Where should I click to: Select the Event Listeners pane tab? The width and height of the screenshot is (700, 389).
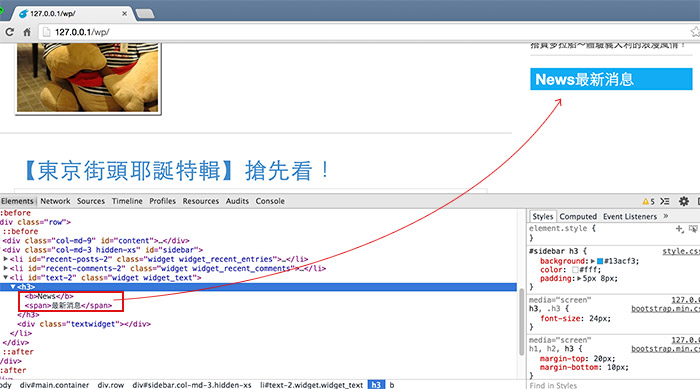[630, 217]
